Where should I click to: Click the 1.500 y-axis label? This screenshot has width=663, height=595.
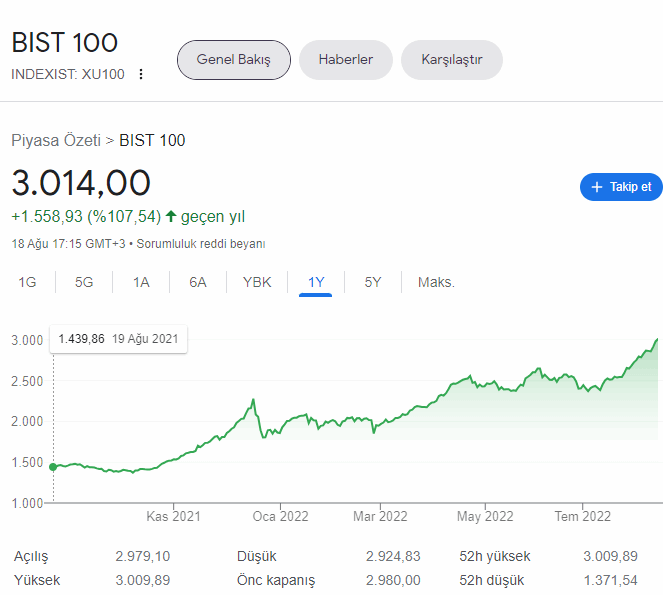[27, 462]
